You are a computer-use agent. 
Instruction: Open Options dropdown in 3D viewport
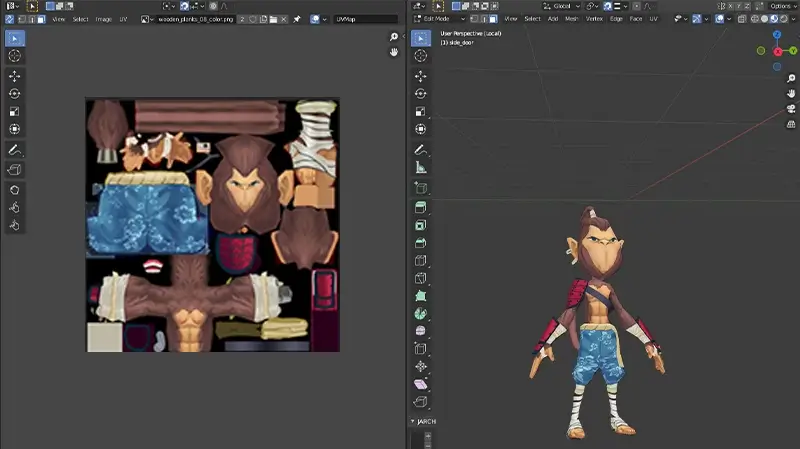coord(783,6)
